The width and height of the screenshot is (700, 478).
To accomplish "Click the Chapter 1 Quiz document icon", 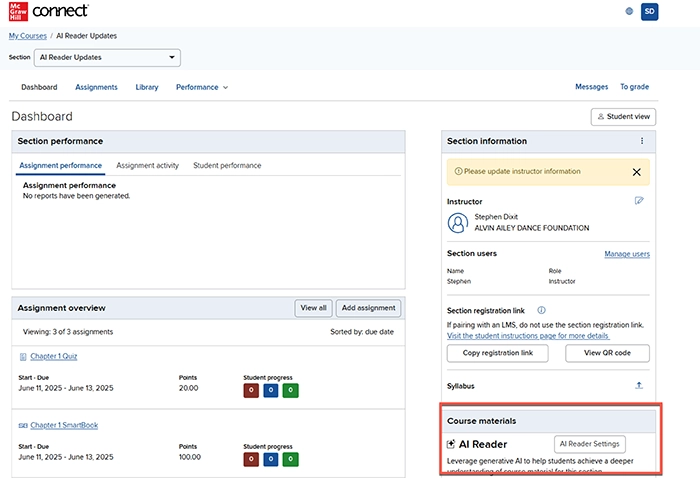I will point(23,357).
